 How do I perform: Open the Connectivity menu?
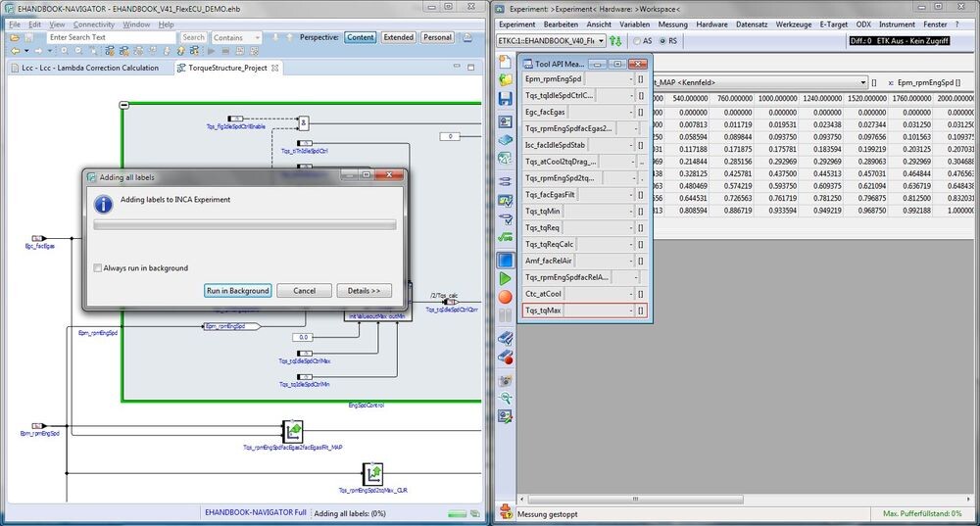coord(94,24)
